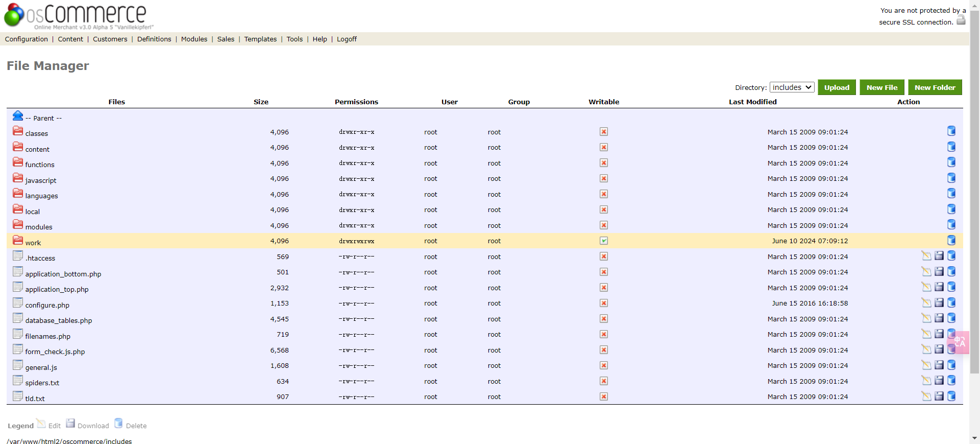The width and height of the screenshot is (980, 444).
Task: Delete the .htaccess file
Action: [951, 256]
